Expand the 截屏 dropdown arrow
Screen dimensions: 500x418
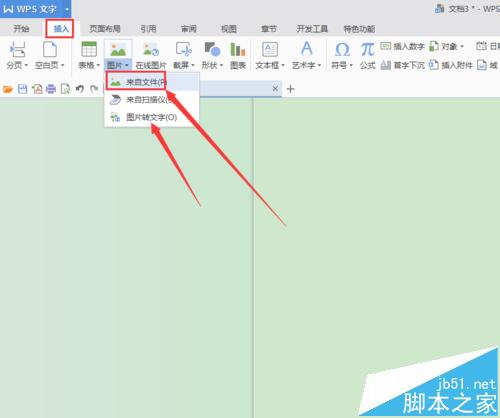click(193, 65)
